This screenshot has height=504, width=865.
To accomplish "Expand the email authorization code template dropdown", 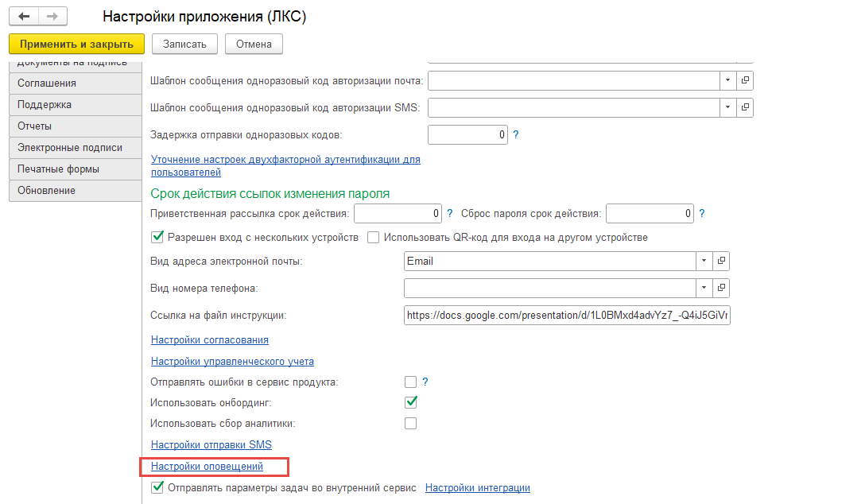I will point(728,80).
